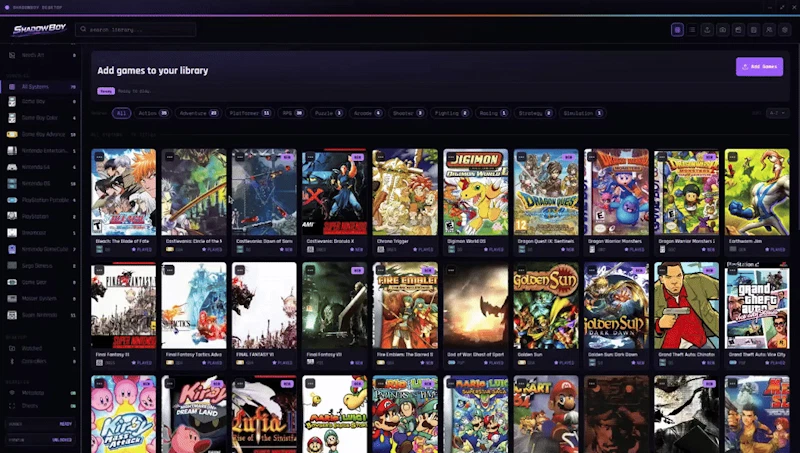Click the Grand Theft Auto: Chinatown title
The image size is (800, 453).
pyautogui.click(x=686, y=354)
